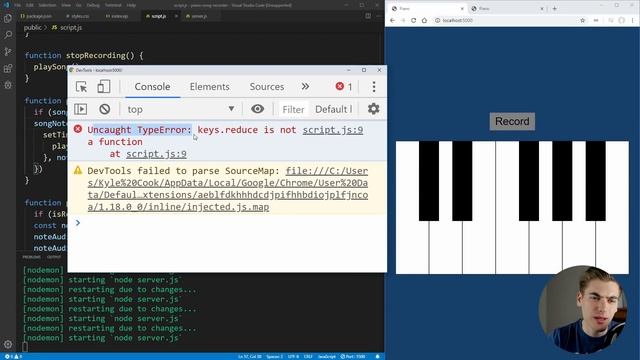Play the rightmost black piano key

pyautogui.click(x=596, y=181)
